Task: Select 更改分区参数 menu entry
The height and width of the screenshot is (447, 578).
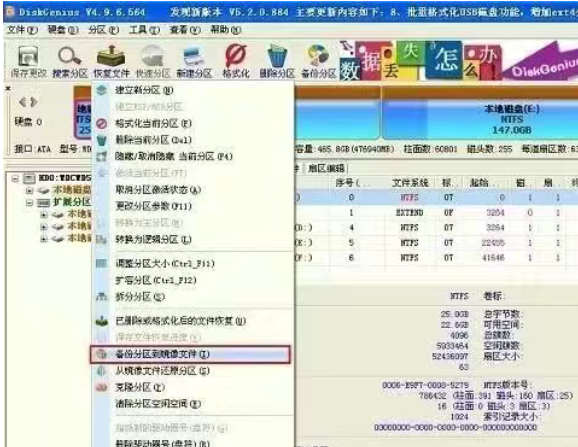Action: click(193, 206)
